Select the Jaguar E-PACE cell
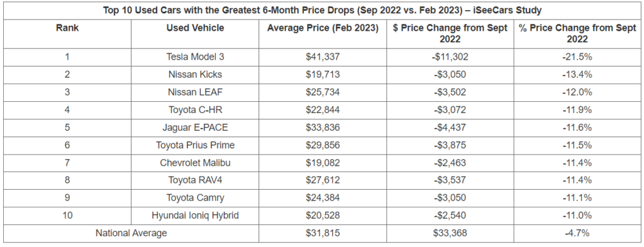 pyautogui.click(x=195, y=127)
